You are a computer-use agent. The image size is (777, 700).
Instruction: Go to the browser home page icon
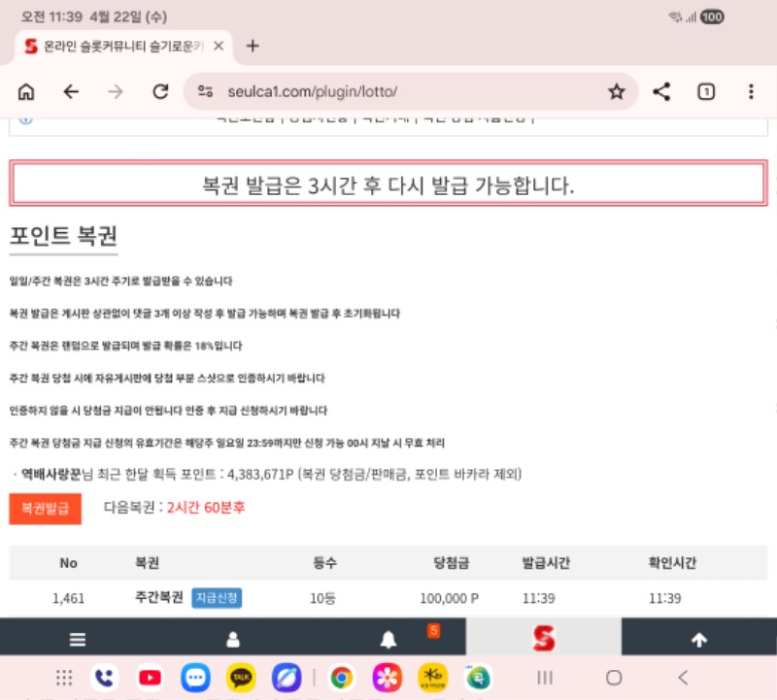click(26, 91)
